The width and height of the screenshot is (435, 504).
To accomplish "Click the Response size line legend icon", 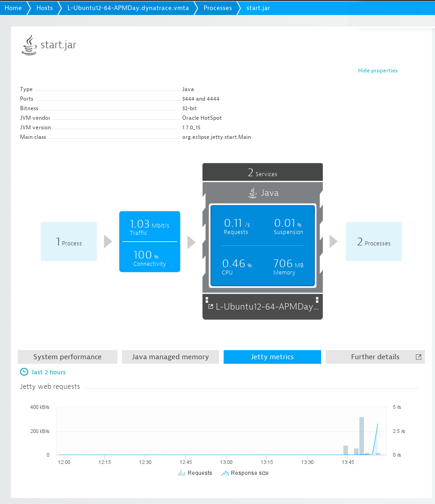I will click(225, 473).
